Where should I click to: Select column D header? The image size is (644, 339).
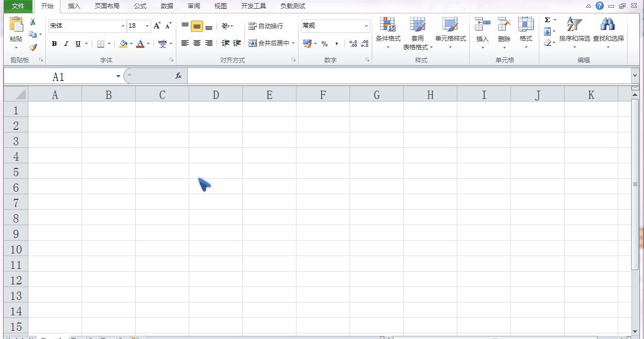216,94
